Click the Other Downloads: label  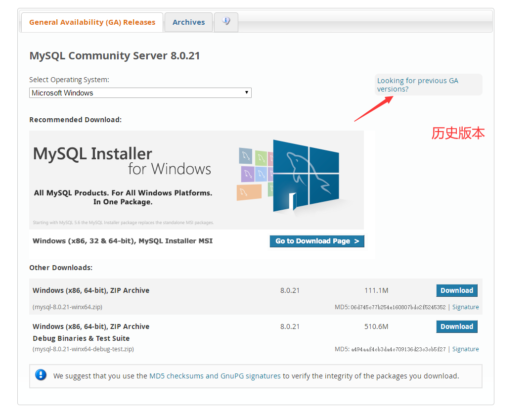pos(61,268)
